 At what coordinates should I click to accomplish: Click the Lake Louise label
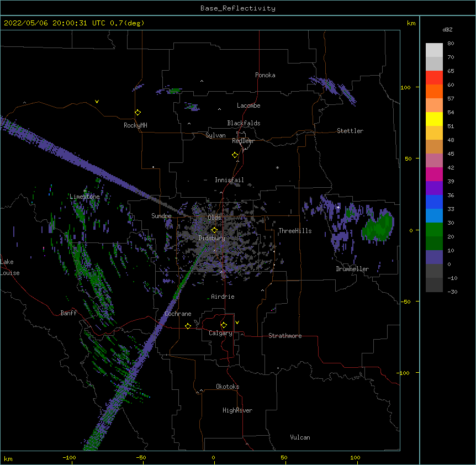click(x=10, y=267)
